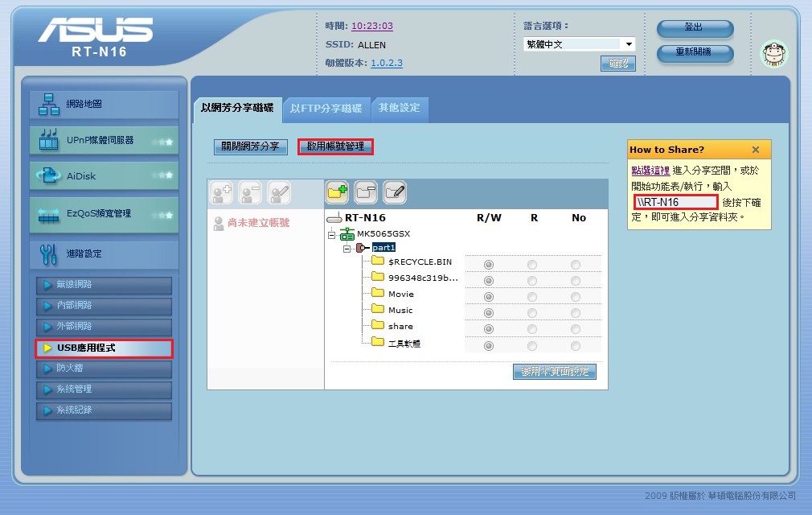
Task: Open the time link 10:23:03
Action: pyautogui.click(x=371, y=26)
